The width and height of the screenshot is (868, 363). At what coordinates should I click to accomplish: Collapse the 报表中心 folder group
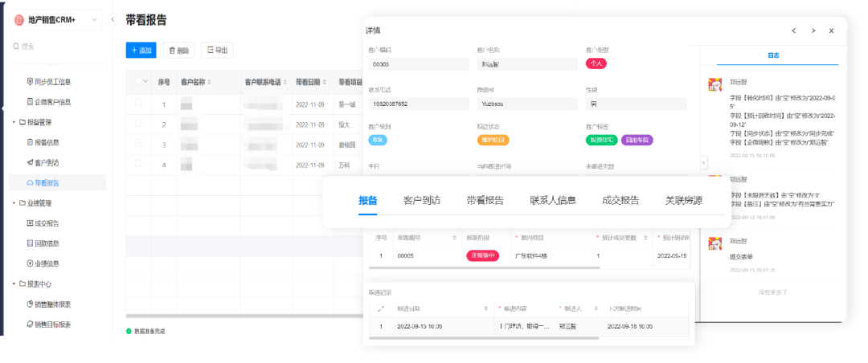tap(14, 283)
